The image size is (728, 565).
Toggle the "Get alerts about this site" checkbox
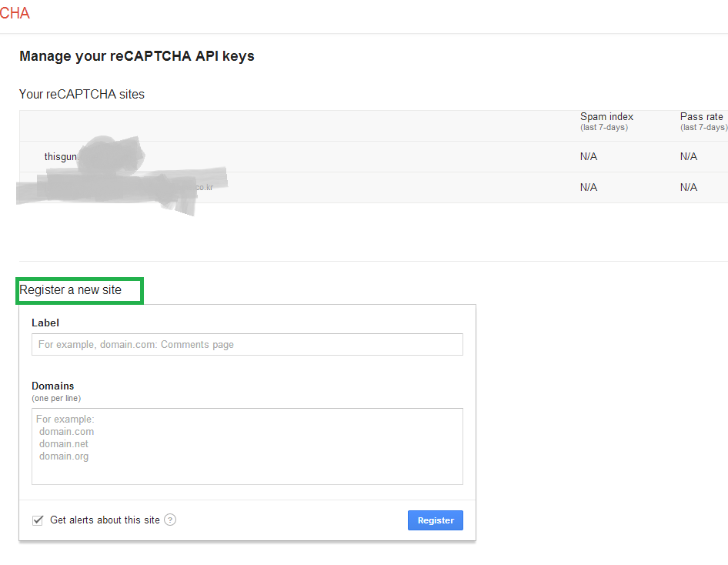38,520
